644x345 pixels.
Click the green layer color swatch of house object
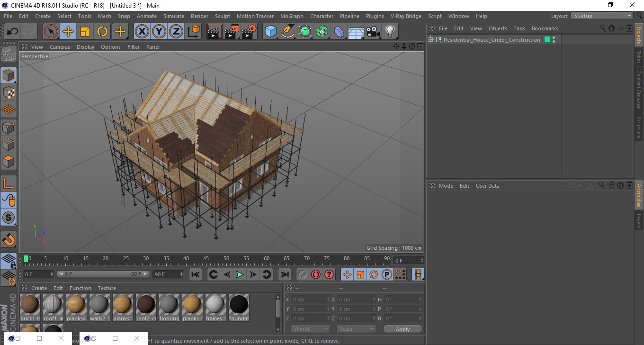(x=547, y=40)
